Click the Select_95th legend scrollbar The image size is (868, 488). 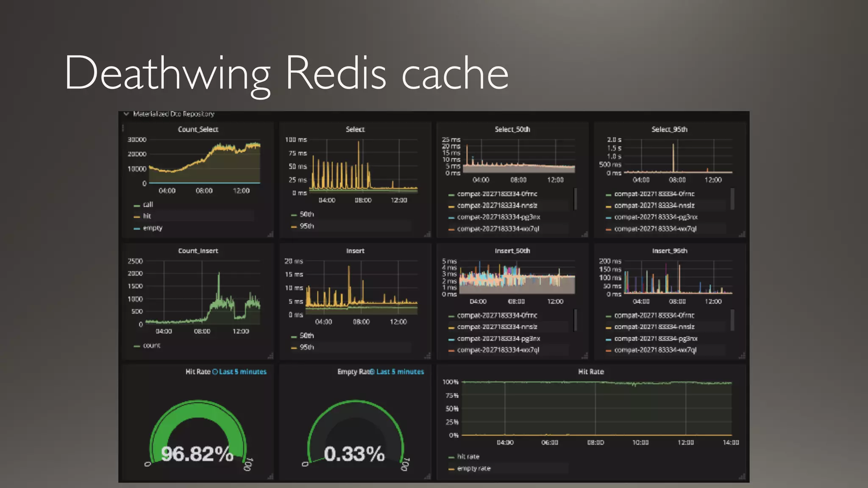pyautogui.click(x=732, y=199)
